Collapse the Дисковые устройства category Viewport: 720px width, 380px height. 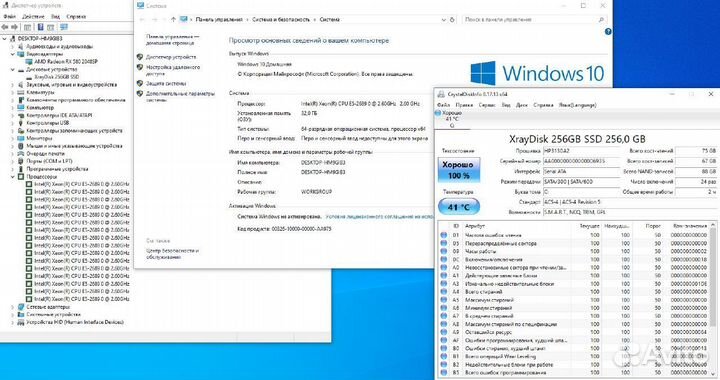pyautogui.click(x=13, y=69)
